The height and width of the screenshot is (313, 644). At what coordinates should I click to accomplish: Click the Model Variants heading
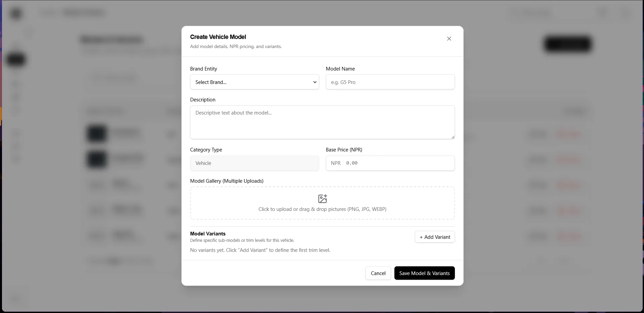pyautogui.click(x=208, y=234)
